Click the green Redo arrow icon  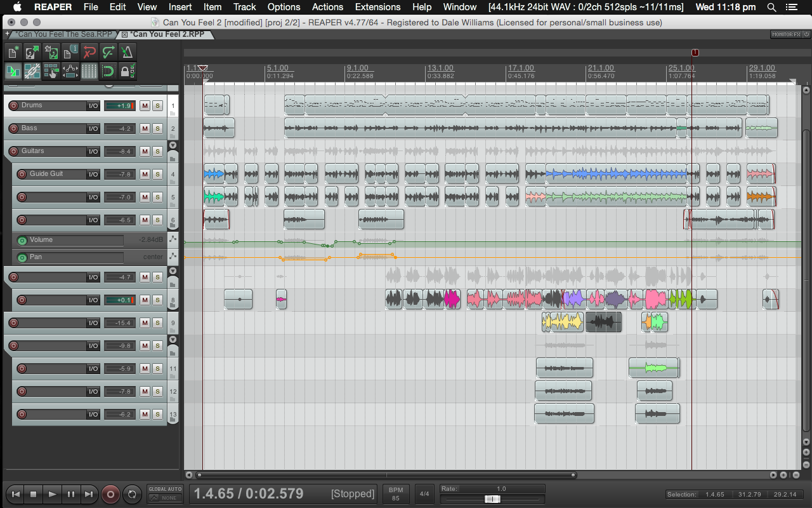[108, 52]
